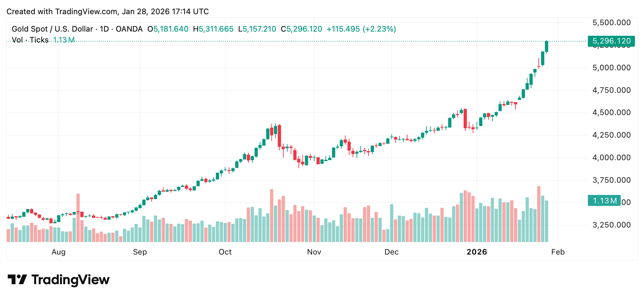Screen dimensions: 644x299
Task: Select the Oct label on time axis
Action: click(x=225, y=252)
